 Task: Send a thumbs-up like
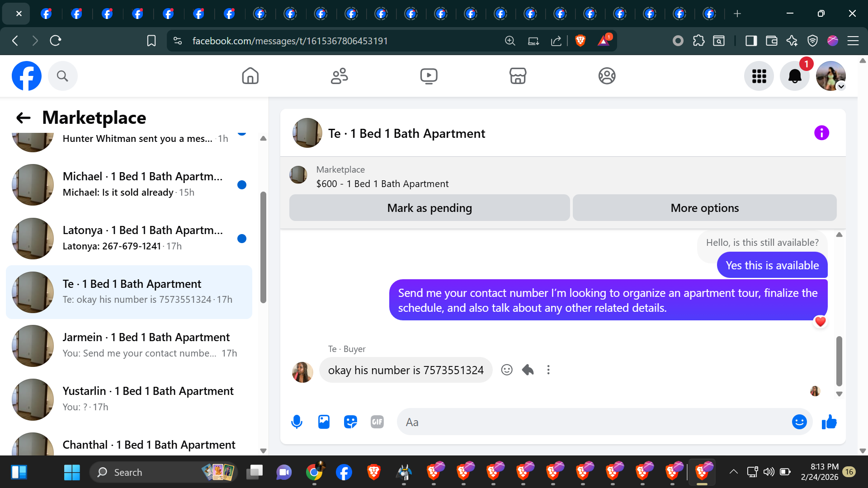coord(829,422)
